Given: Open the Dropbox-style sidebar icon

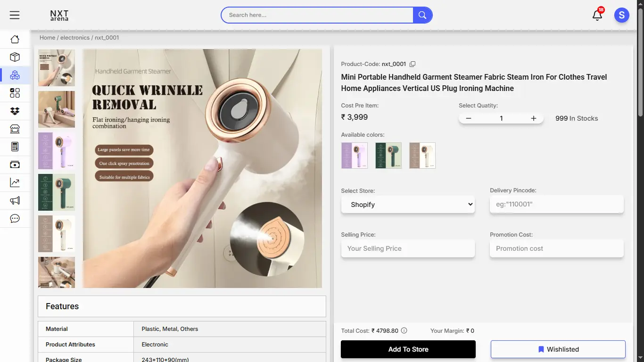Looking at the screenshot, I should coord(15,111).
